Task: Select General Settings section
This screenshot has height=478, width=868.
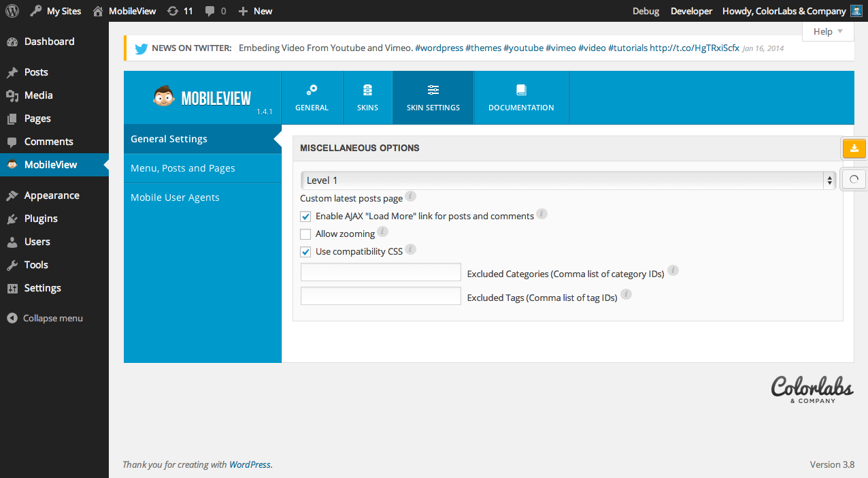Action: [203, 139]
